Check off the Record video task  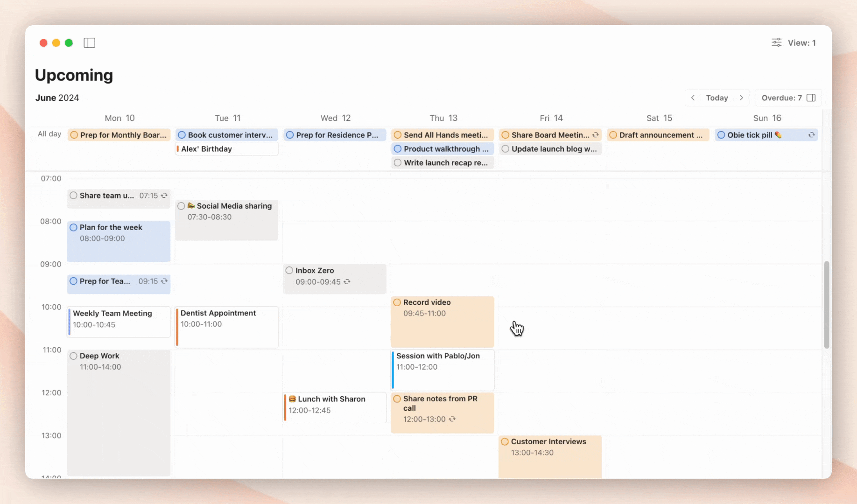pos(397,302)
